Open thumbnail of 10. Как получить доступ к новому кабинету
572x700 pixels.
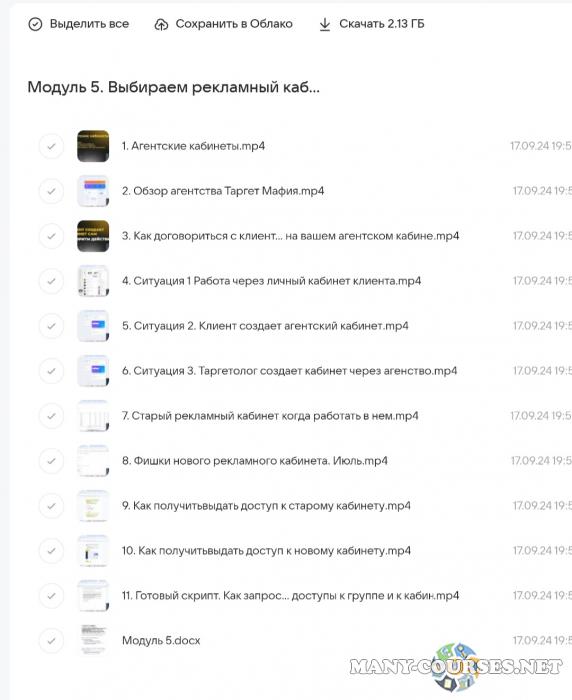point(93,551)
